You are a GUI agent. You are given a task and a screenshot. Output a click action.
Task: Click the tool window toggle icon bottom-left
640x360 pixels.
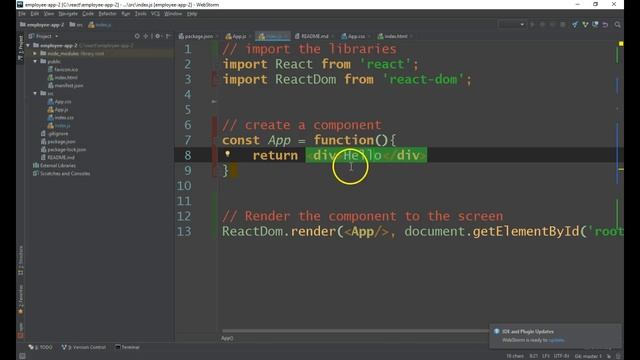click(x=22, y=356)
